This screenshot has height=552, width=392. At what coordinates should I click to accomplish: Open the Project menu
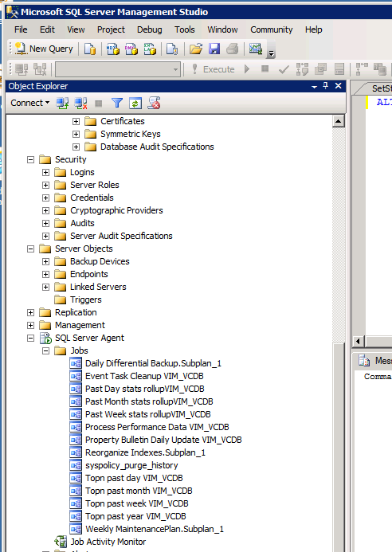pyautogui.click(x=111, y=29)
